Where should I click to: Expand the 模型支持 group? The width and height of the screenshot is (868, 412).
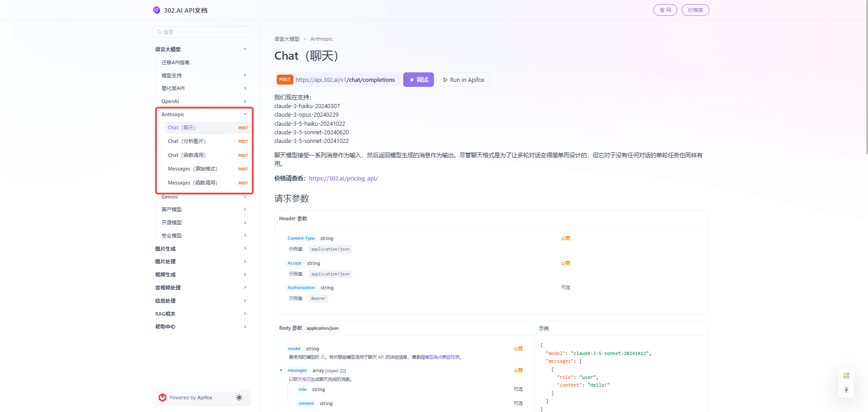pyautogui.click(x=245, y=76)
